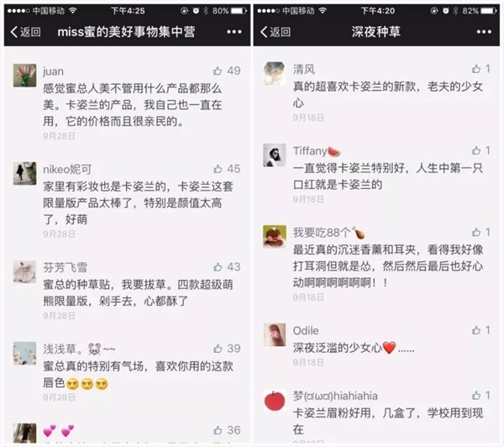The height and width of the screenshot is (447, 504).
Task: Tap thumbs-up beside Tiffany's comment
Action: point(476,150)
